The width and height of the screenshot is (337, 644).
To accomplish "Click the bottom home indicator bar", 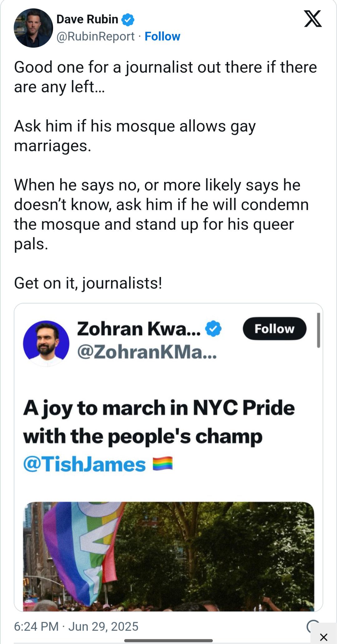I will coord(168,641).
